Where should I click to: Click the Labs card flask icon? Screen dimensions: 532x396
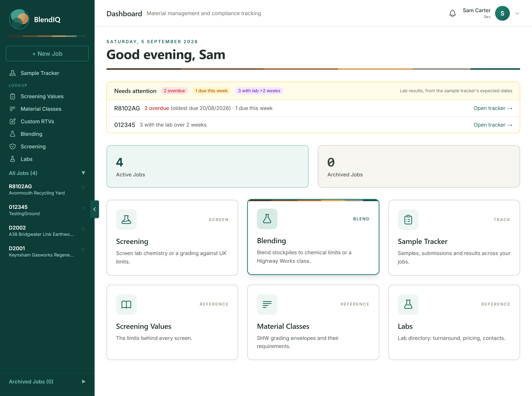click(x=408, y=304)
